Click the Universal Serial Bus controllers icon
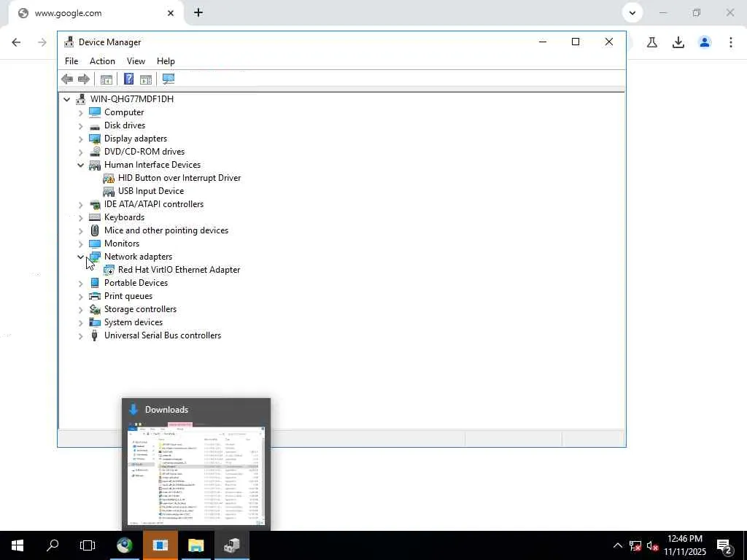Screen dimensions: 747x560 coord(95,335)
